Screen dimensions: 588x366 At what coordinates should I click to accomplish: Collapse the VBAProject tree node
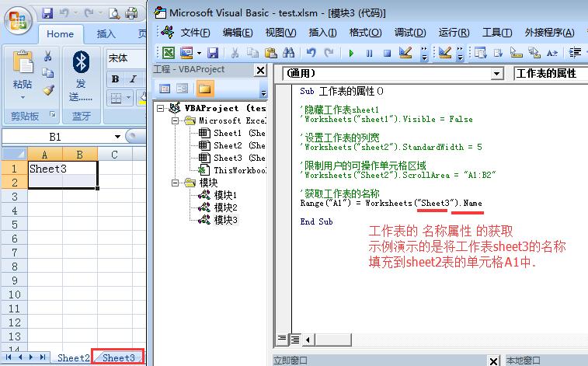(161, 109)
